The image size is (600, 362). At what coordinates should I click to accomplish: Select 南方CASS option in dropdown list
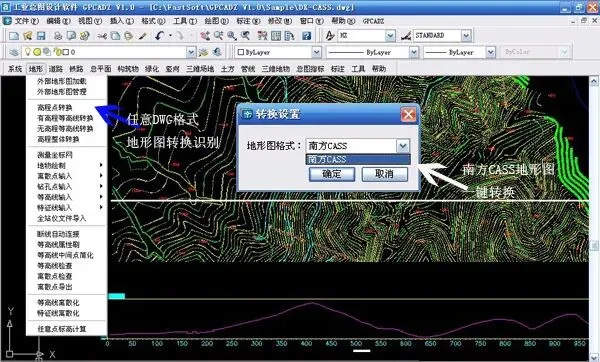[358, 159]
